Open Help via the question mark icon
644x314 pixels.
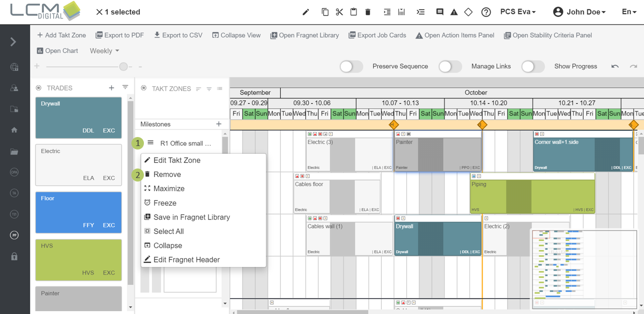point(486,11)
